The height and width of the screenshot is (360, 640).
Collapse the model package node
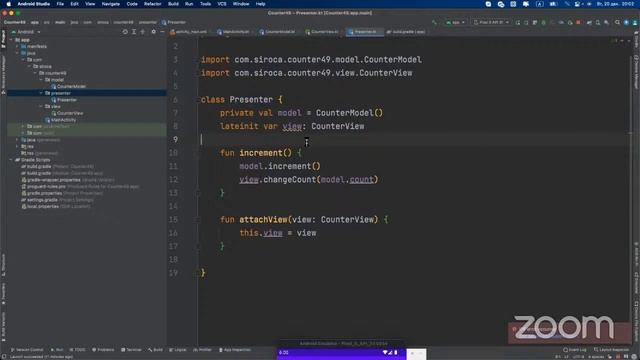[x=41, y=80]
